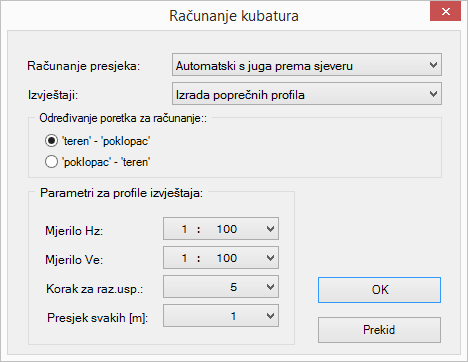468x362 pixels.
Task: Click the 'Presjek svakih [m]:' label
Action: pyautogui.click(x=97, y=318)
